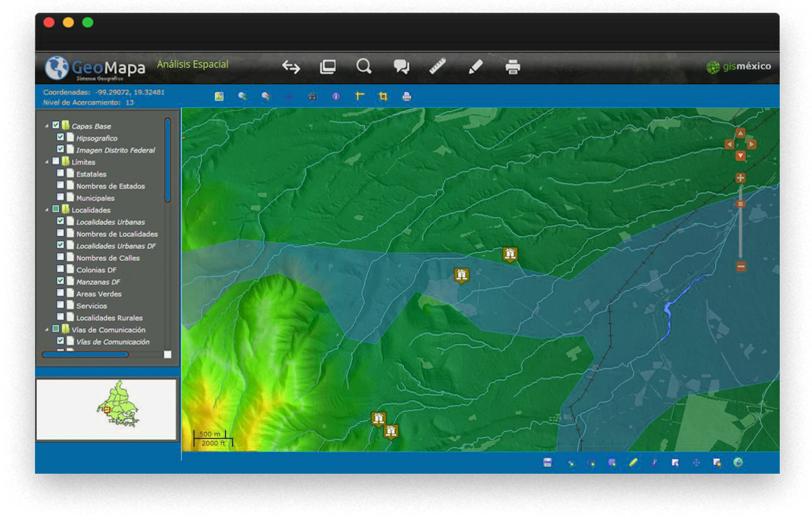Uncheck the Hipsografico layer checkbox

[x=61, y=137]
